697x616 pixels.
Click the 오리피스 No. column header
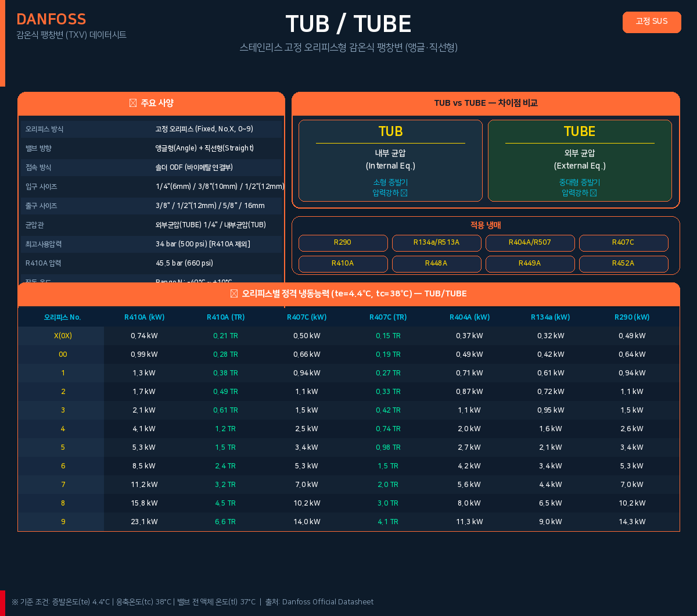click(x=63, y=317)
